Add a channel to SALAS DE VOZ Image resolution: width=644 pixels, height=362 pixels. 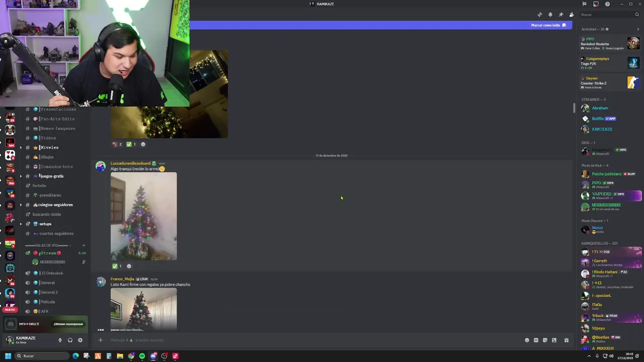[x=84, y=245]
